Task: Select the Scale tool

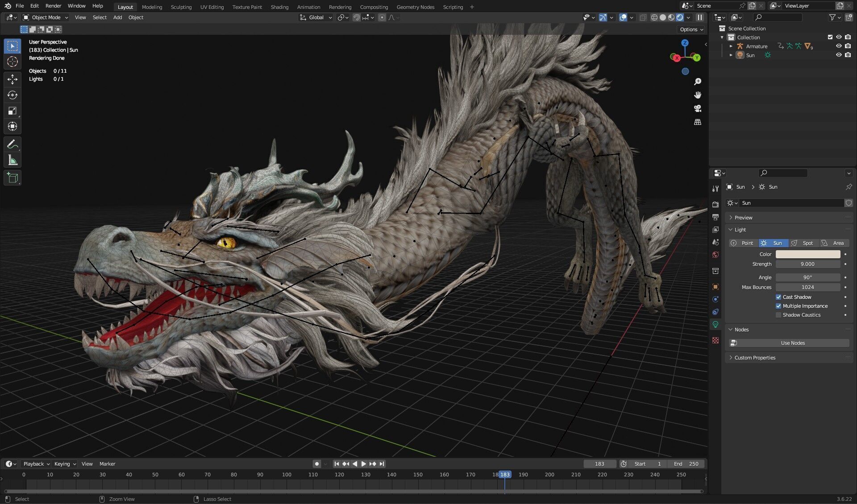Action: (x=12, y=111)
